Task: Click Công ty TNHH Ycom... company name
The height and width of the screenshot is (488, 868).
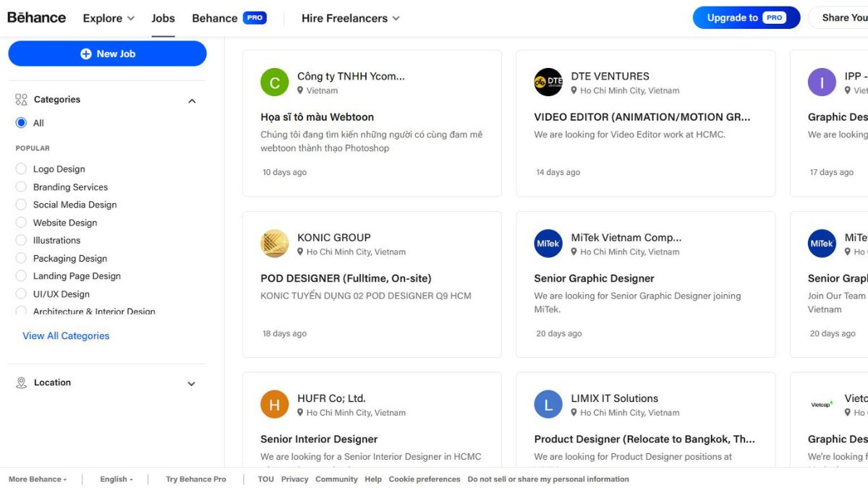Action: [x=351, y=76]
